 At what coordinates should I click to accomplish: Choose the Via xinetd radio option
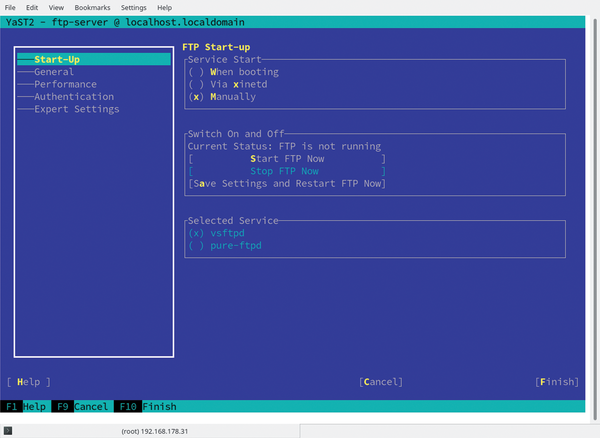tap(228, 84)
